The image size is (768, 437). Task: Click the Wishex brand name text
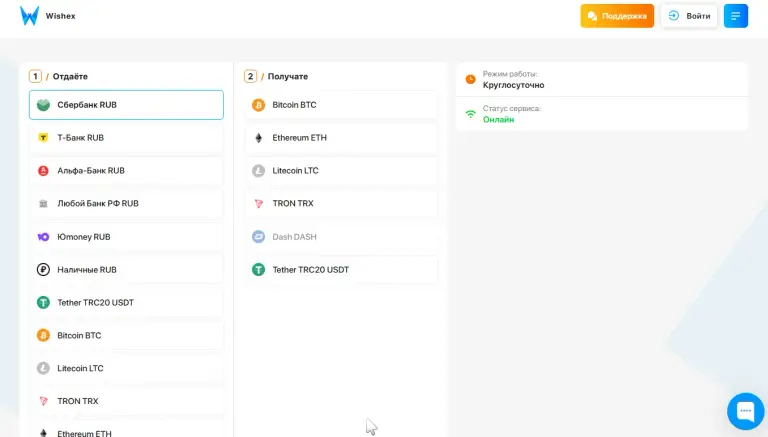[61, 16]
